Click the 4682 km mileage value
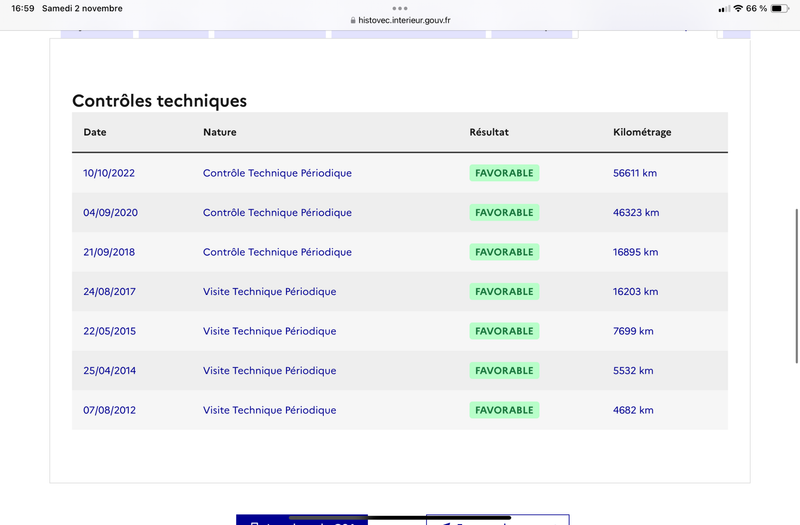The image size is (800, 525). point(633,410)
